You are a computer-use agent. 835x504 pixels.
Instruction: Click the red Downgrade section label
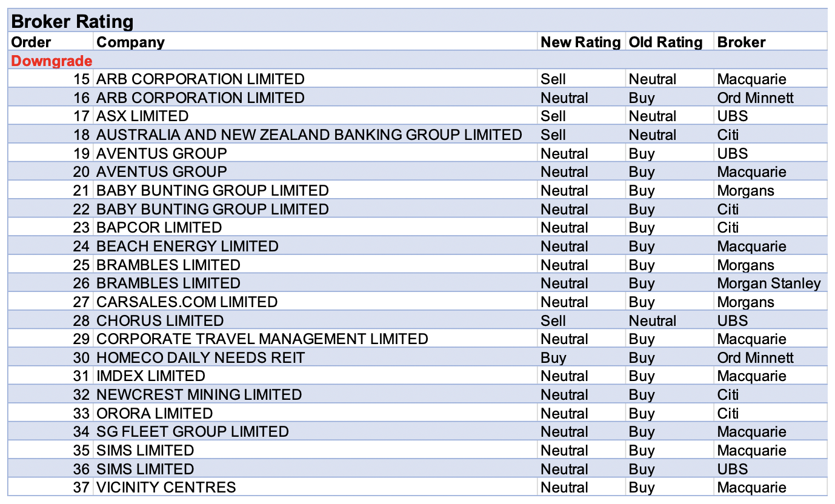(x=52, y=61)
